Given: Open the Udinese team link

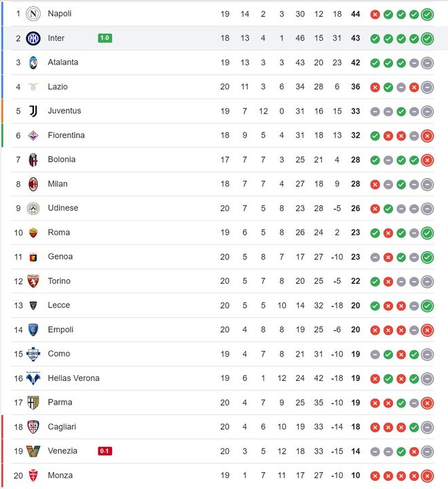Looking at the screenshot, I should point(63,208).
